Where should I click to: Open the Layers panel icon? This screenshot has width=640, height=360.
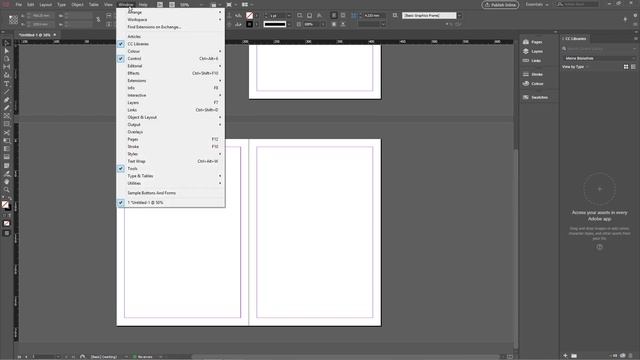(526, 51)
